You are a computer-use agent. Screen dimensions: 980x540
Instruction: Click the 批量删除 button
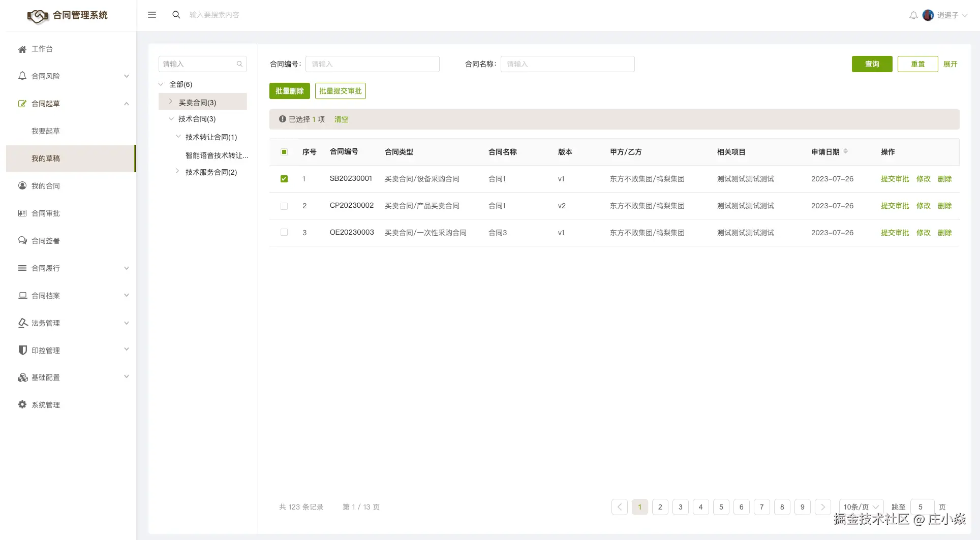(290, 91)
